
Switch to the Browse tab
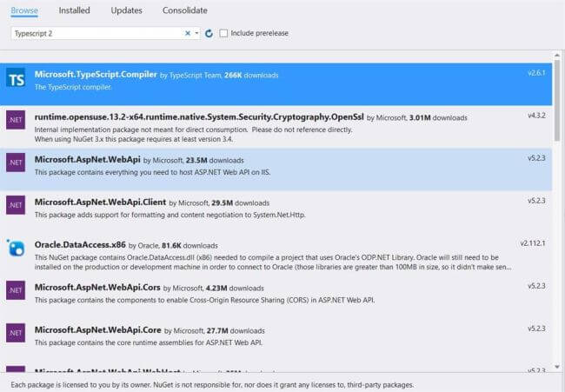pos(24,10)
